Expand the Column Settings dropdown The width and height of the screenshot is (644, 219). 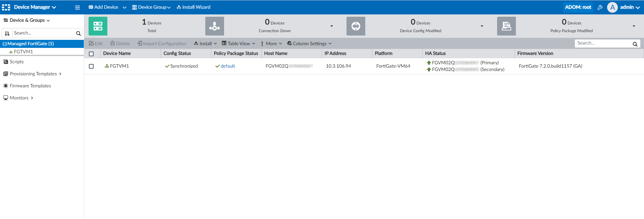309,44
